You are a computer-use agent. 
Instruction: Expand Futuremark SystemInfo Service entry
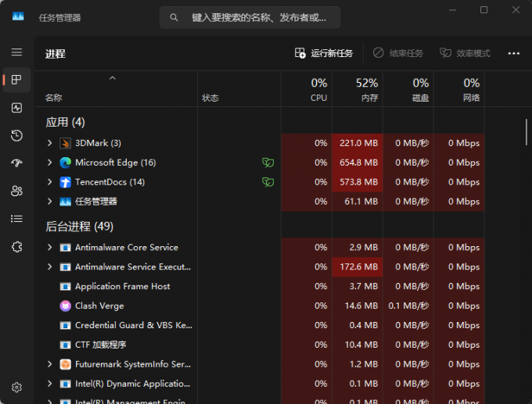pyautogui.click(x=49, y=364)
